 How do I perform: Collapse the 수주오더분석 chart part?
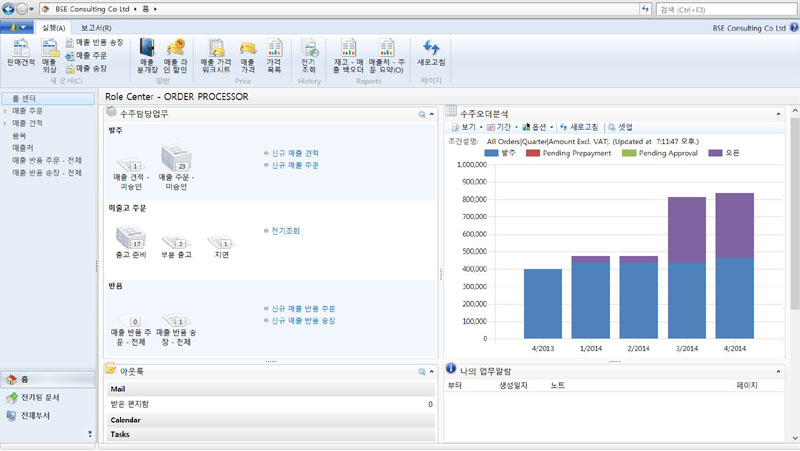click(778, 114)
